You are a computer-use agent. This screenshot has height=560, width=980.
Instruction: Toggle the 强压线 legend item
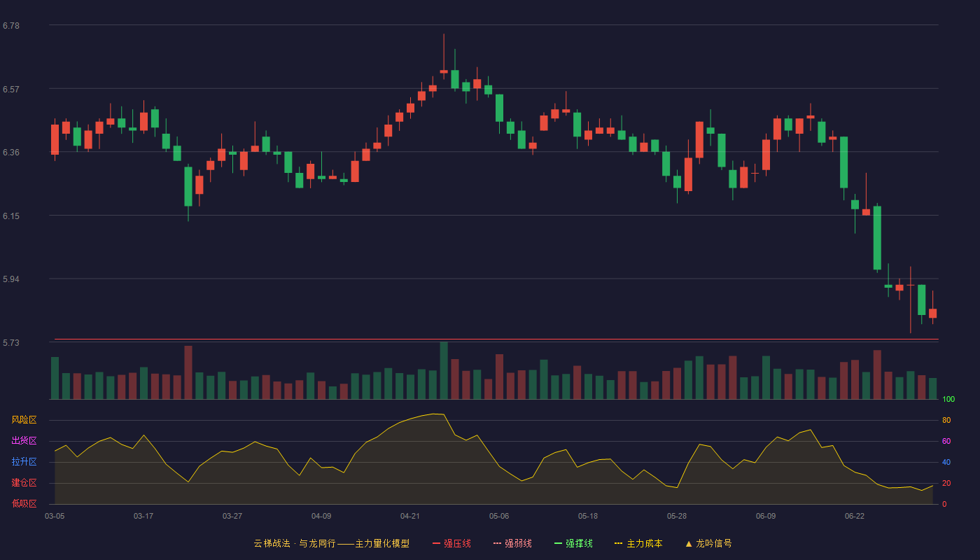click(x=451, y=543)
